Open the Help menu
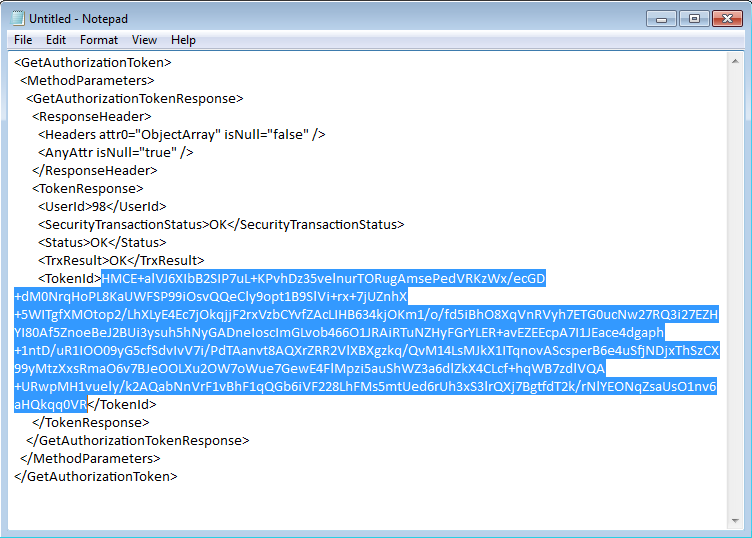Image resolution: width=752 pixels, height=538 pixels. 183,40
